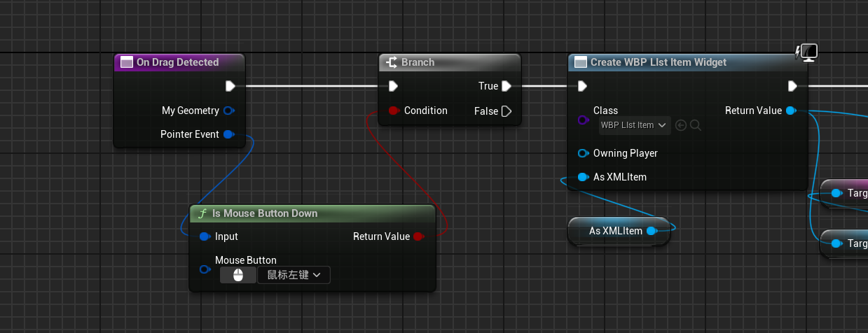
Task: Click the Branch Condition input pin
Action: tap(394, 111)
